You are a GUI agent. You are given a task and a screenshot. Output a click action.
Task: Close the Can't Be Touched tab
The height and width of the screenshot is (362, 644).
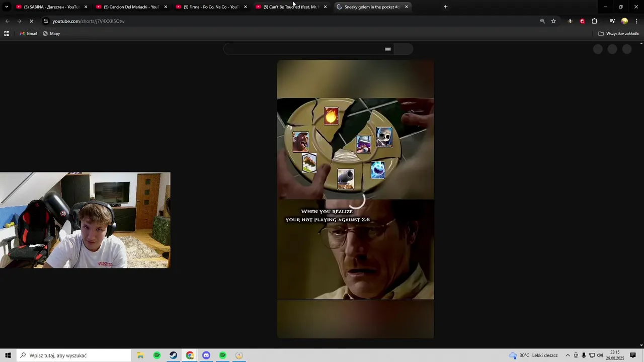(x=325, y=7)
